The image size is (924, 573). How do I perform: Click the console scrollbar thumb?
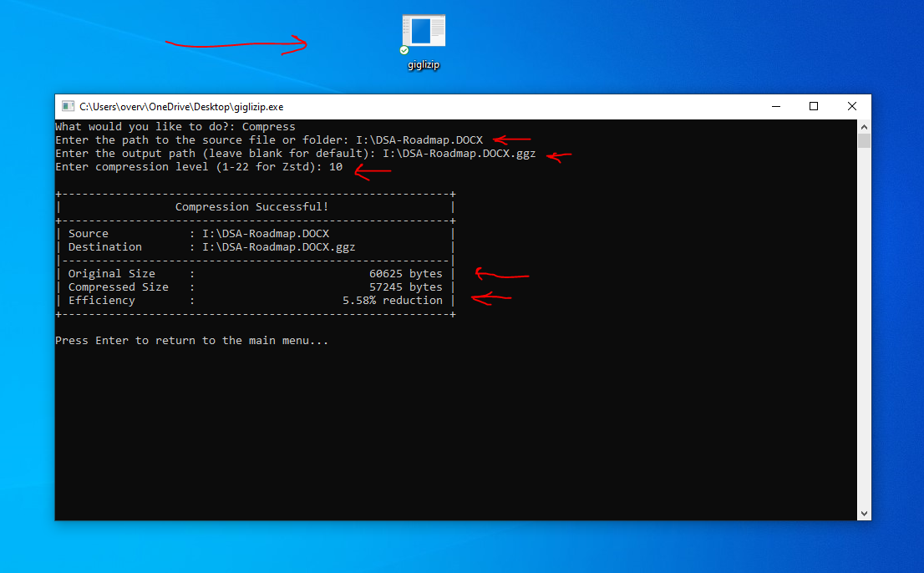[x=864, y=141]
